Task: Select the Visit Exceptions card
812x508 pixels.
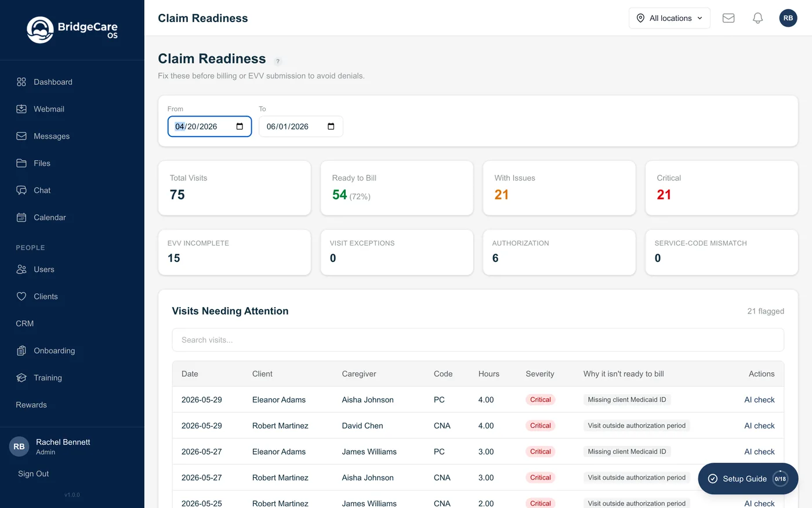Action: coord(397,252)
